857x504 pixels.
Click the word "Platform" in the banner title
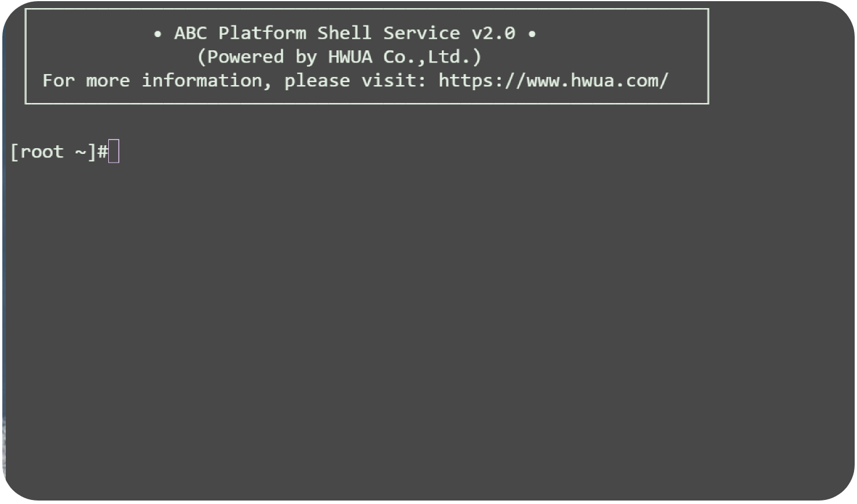pos(262,33)
